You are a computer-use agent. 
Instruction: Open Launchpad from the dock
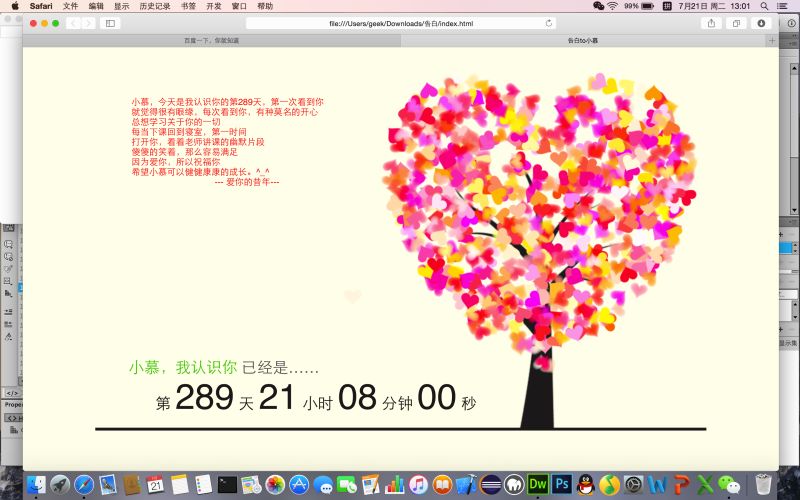(60, 484)
